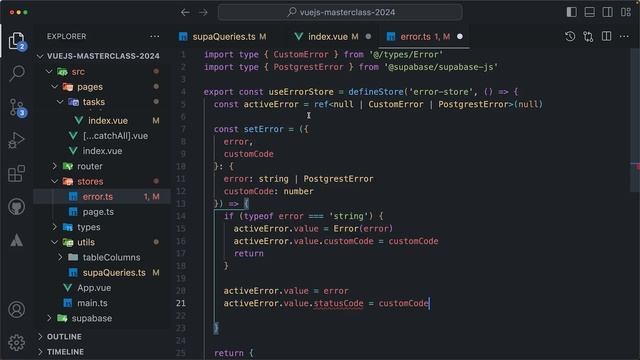Open editor More Actions ellipsis
Viewport: 640px width, 360px height.
click(624, 37)
